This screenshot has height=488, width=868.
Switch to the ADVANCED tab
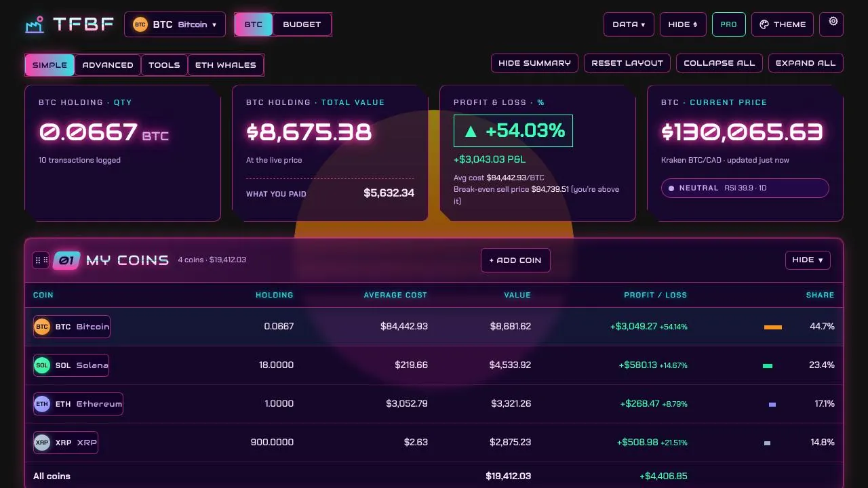[x=108, y=65]
